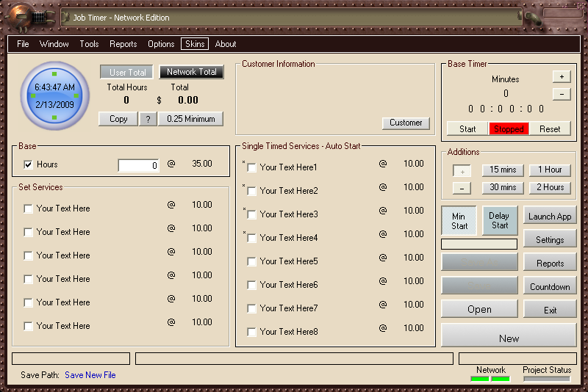Image resolution: width=588 pixels, height=392 pixels.
Task: Click the Customer button
Action: pos(406,123)
